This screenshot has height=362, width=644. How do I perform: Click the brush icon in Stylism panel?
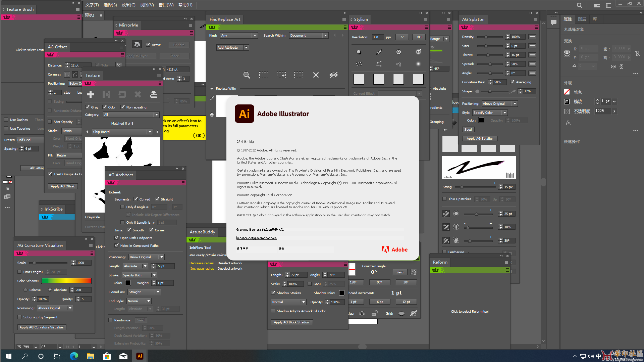pos(379,52)
